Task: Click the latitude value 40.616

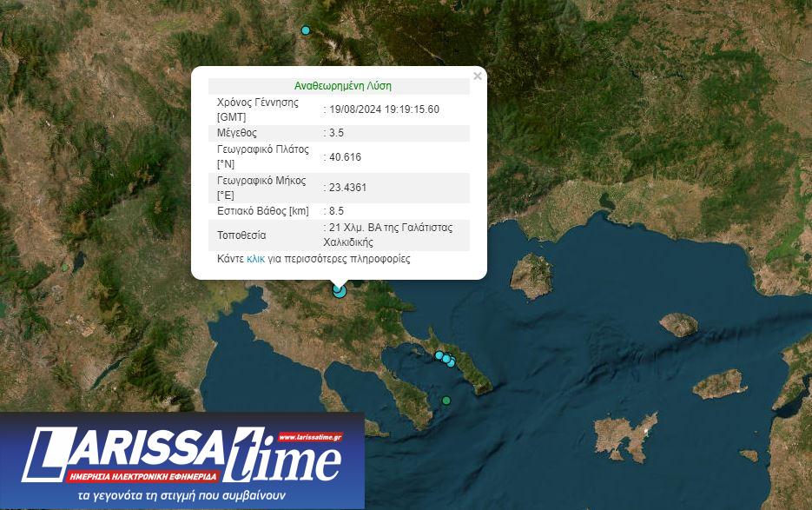Action: tap(344, 157)
